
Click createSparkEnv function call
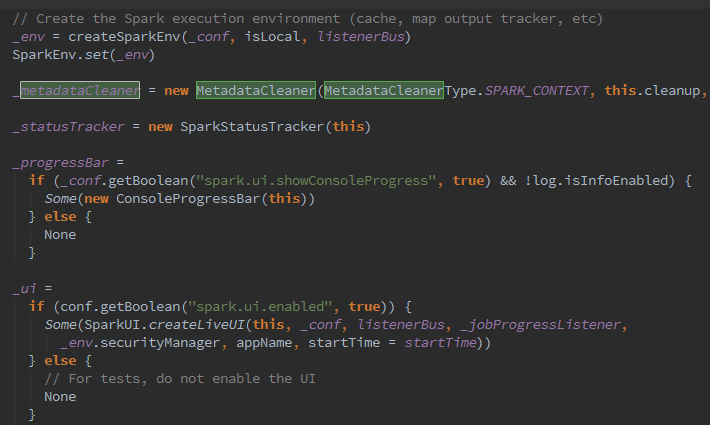tap(125, 37)
